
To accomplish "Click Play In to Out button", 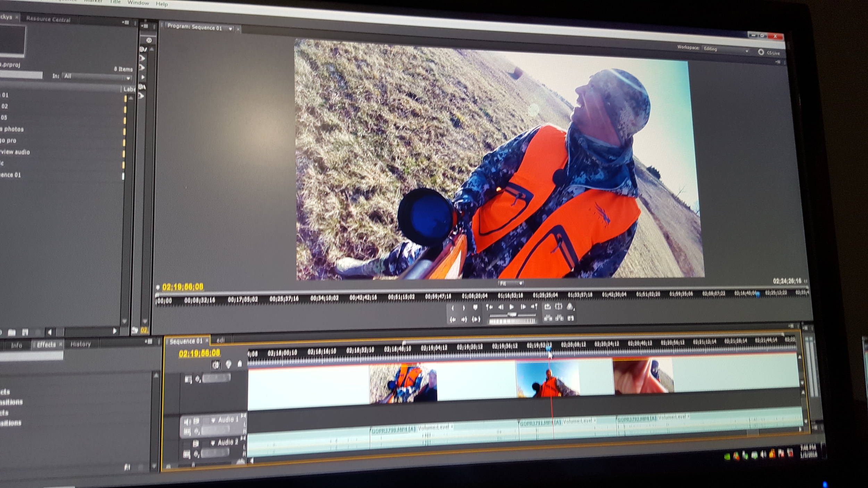I will coord(476,319).
